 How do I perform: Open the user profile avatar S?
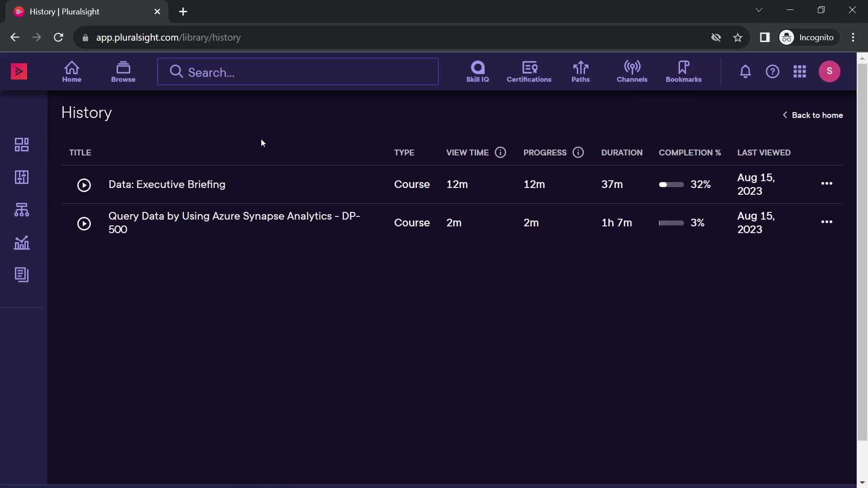pos(830,71)
